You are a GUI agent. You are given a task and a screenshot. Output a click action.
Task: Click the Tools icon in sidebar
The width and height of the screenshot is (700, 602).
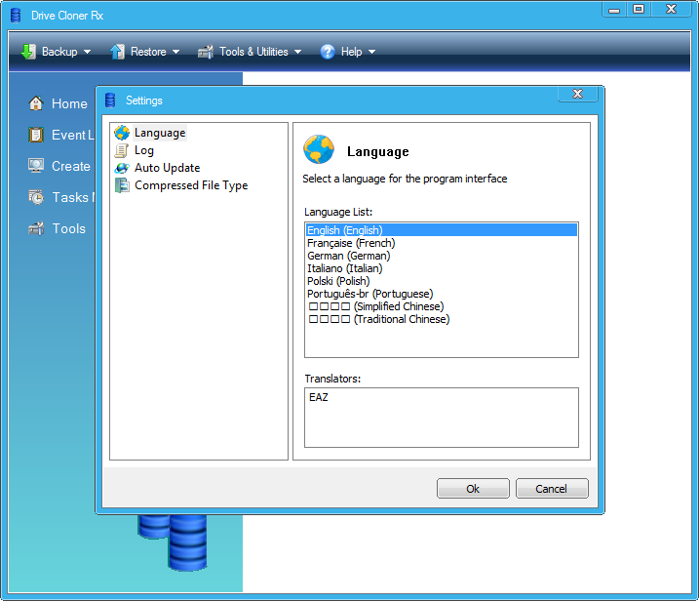36,228
